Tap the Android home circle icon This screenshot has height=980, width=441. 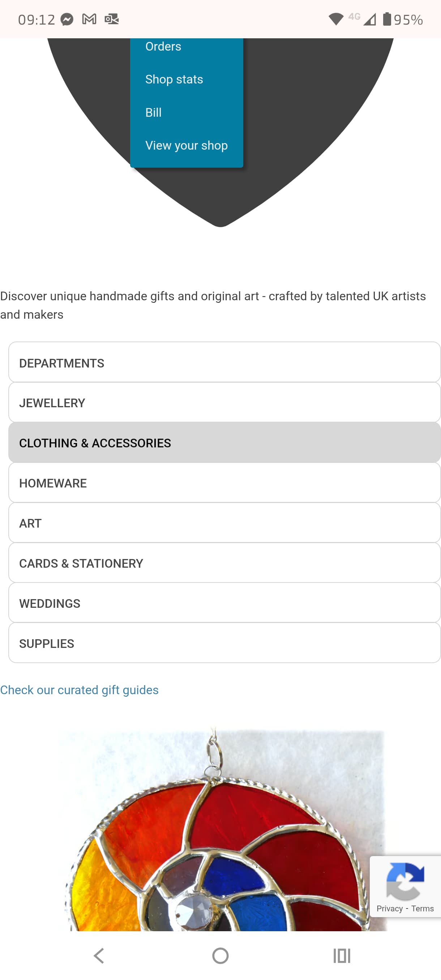[x=220, y=955]
